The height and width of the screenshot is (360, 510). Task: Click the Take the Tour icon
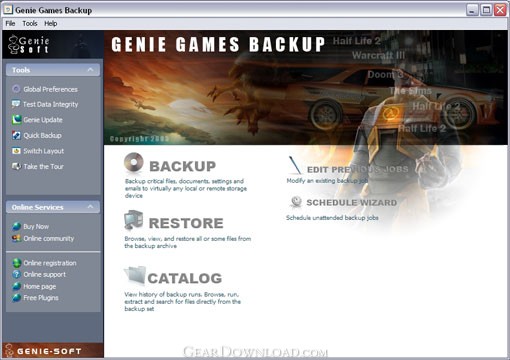coord(16,166)
